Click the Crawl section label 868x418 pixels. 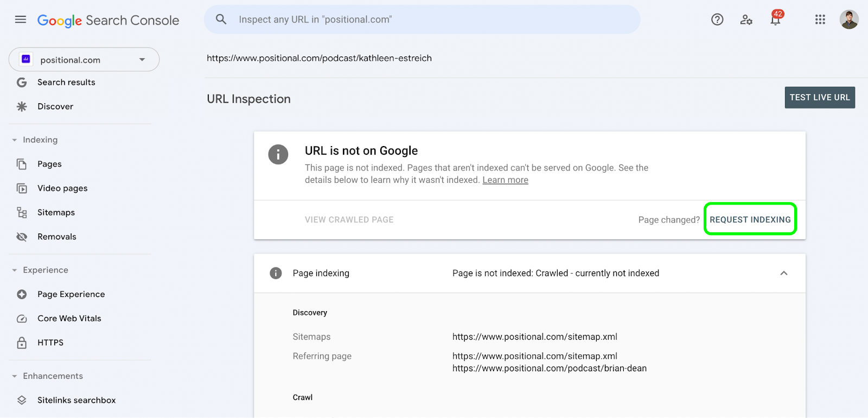pos(303,397)
